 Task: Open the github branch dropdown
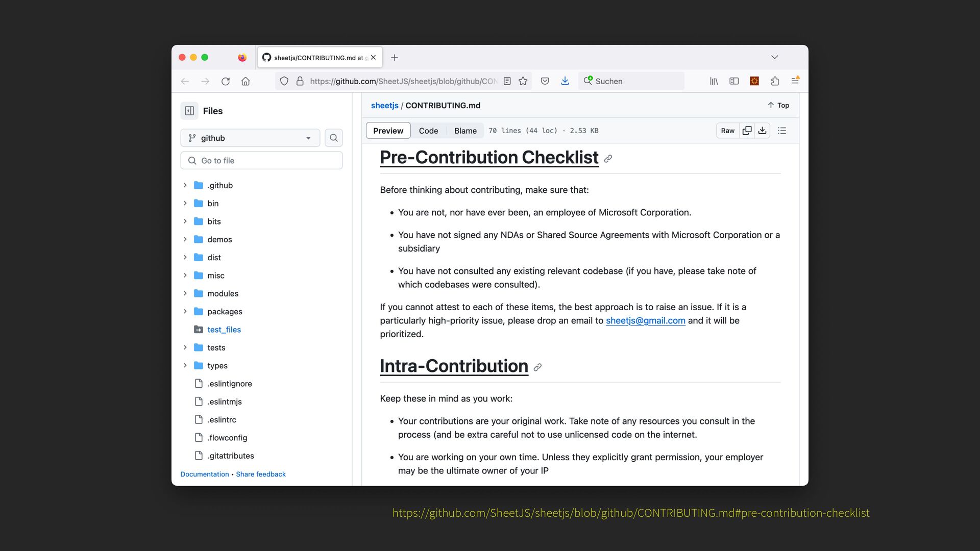250,138
